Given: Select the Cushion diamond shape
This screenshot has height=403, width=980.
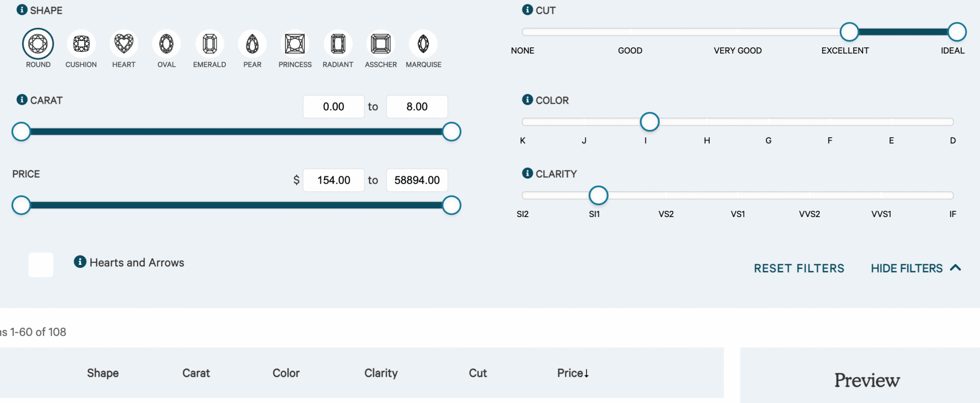Looking at the screenshot, I should (x=81, y=44).
